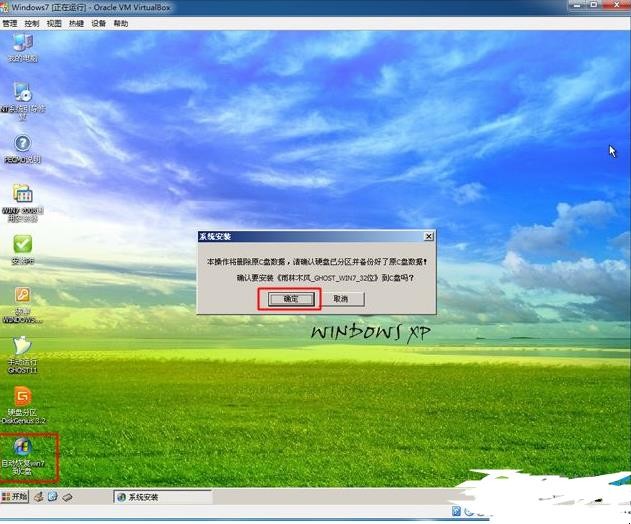Click the third quick launch drive icon
Screen dimensions: 631x524
pos(67,497)
